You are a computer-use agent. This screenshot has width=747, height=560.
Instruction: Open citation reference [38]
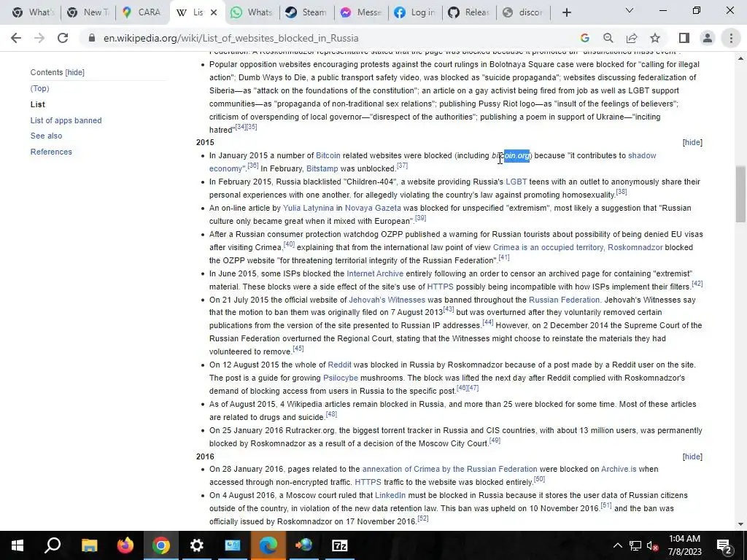tap(622, 192)
